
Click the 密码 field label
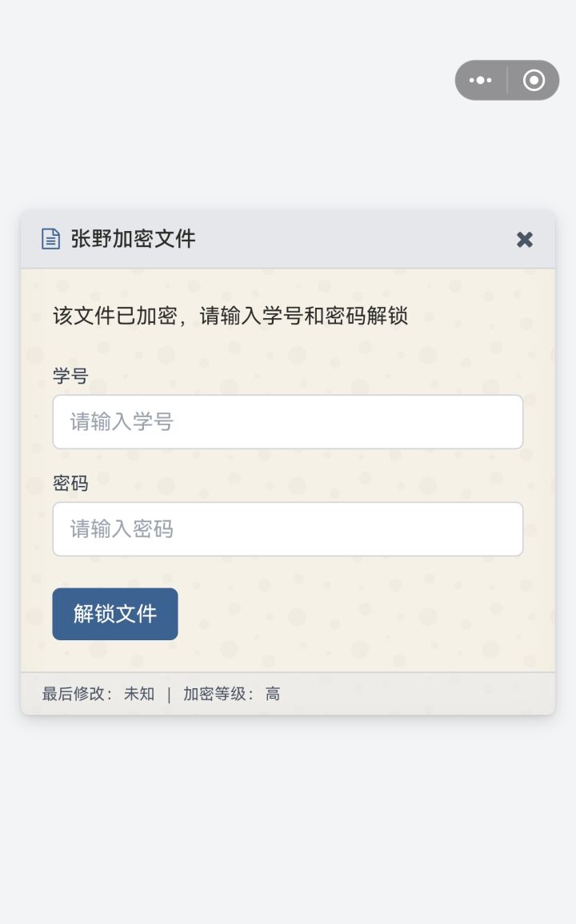click(70, 484)
